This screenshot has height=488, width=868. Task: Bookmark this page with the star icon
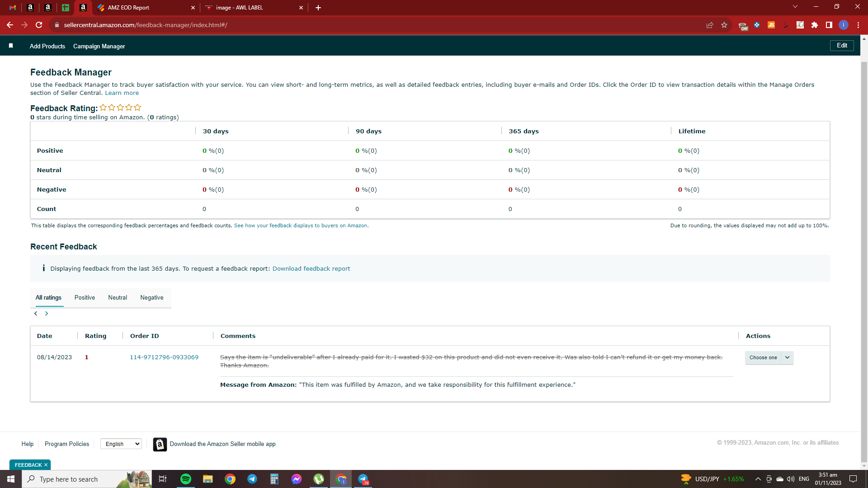[724, 25]
